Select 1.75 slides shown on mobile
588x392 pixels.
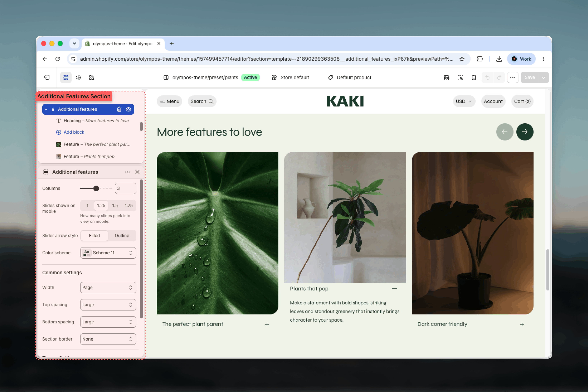click(x=129, y=206)
